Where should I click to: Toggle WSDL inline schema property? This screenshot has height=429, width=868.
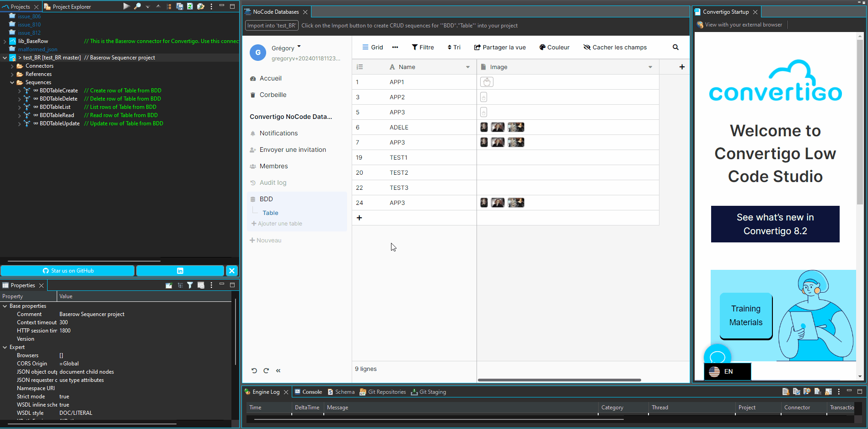(x=64, y=404)
